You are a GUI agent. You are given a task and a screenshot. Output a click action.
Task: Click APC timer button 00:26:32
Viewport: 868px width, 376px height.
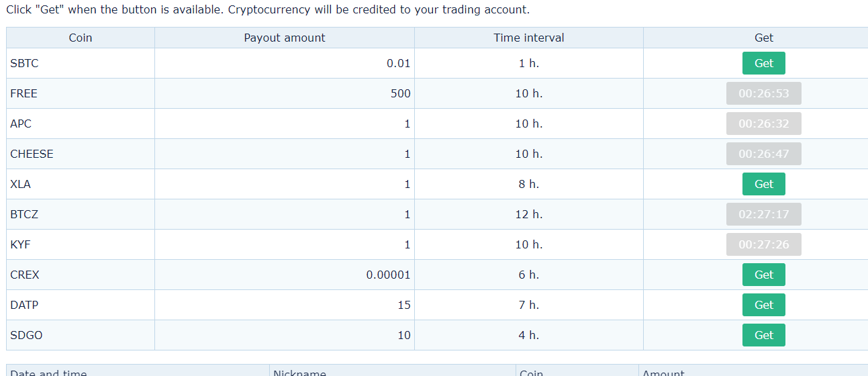tap(763, 124)
